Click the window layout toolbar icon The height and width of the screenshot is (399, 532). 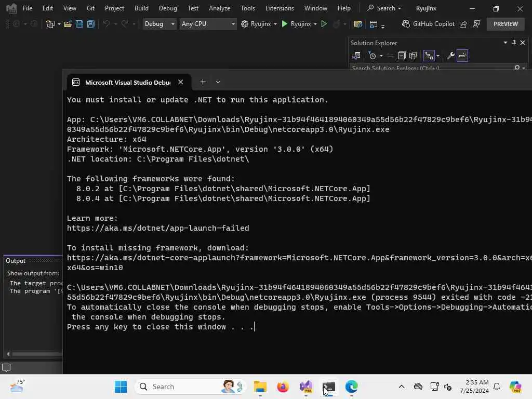tap(374, 24)
